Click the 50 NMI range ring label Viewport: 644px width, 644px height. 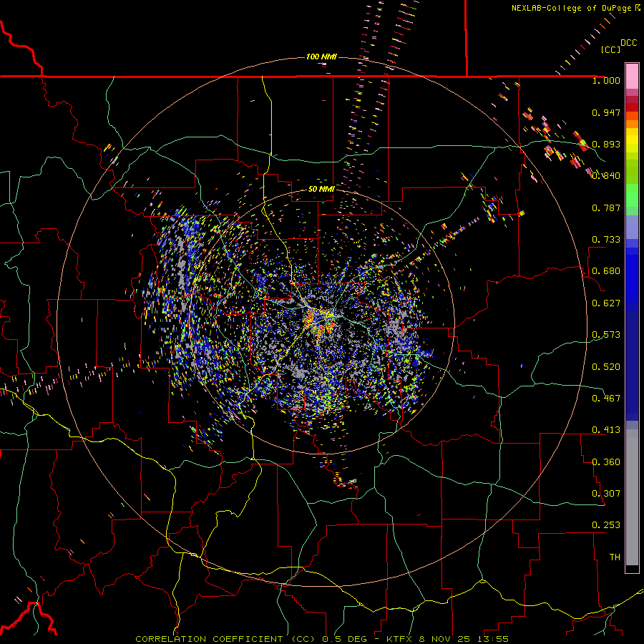[321, 189]
